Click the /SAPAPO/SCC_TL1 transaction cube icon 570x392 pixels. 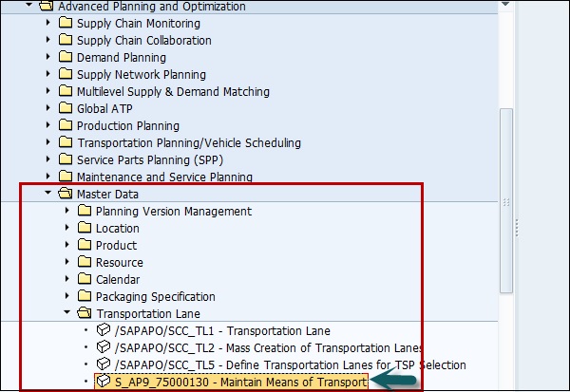(103, 331)
